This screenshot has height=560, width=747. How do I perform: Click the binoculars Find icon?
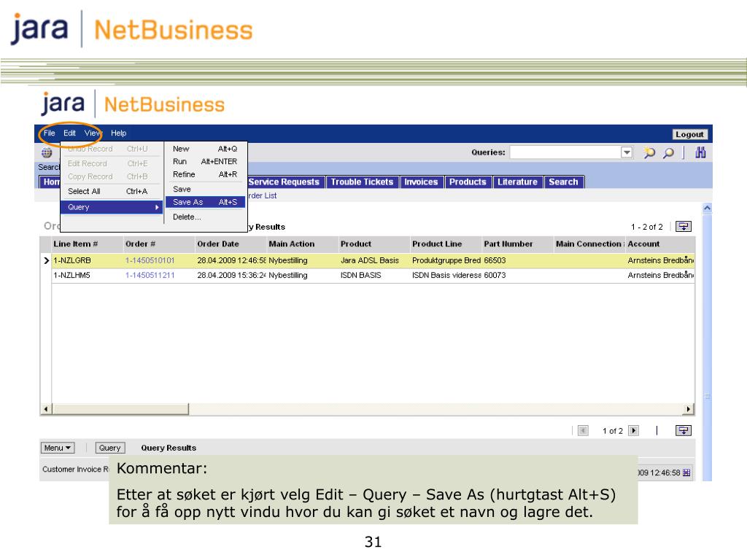700,152
